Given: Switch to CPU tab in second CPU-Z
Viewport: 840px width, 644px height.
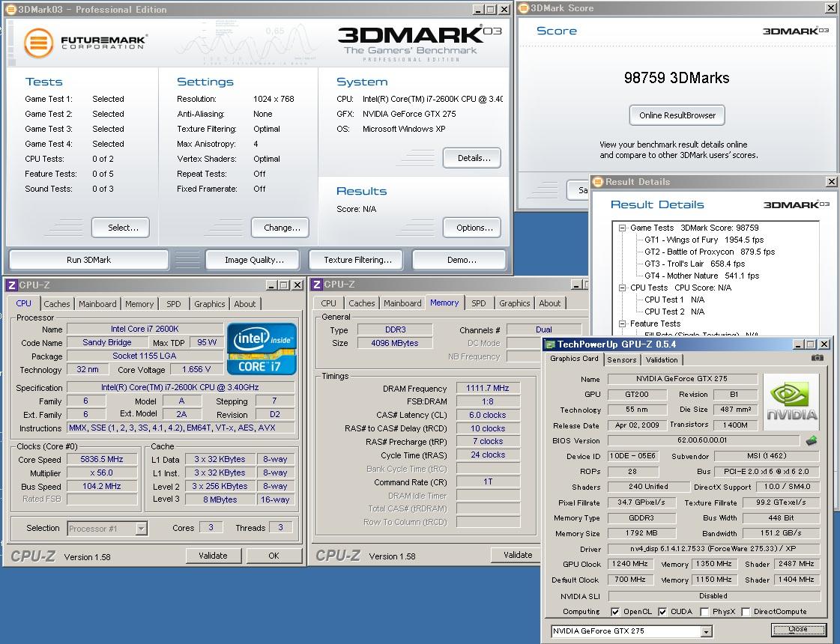Looking at the screenshot, I should pyautogui.click(x=328, y=303).
